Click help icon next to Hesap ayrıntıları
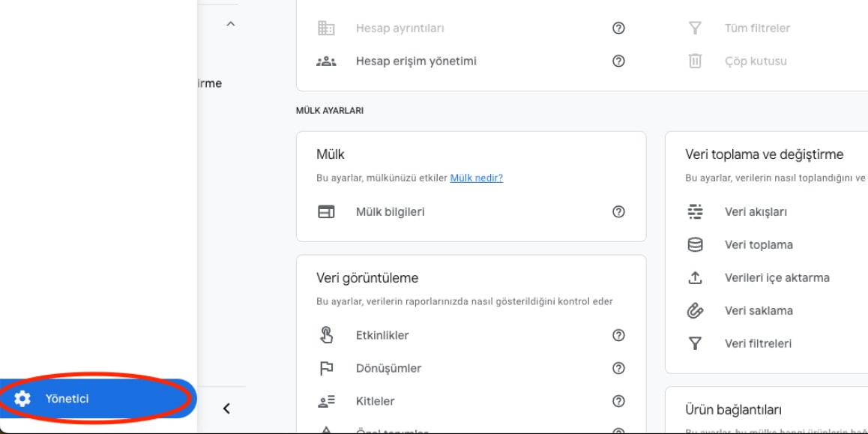 [619, 28]
